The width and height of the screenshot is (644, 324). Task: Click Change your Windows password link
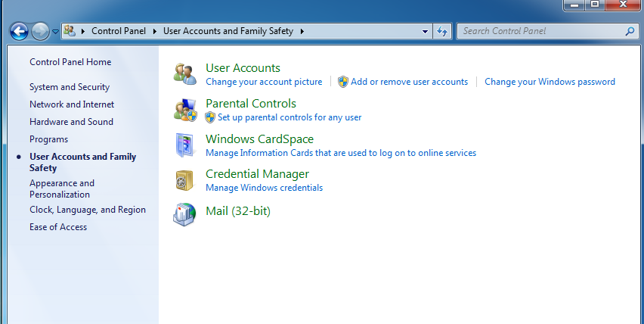(550, 82)
